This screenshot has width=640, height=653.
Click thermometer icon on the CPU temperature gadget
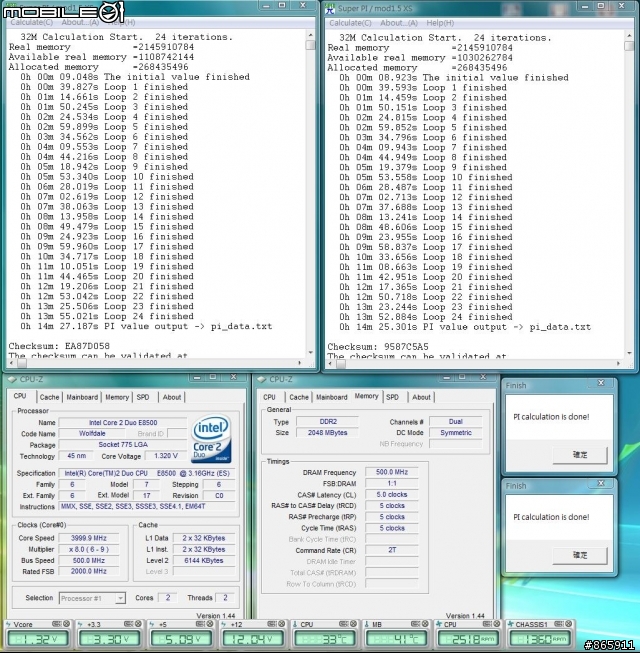pos(295,624)
